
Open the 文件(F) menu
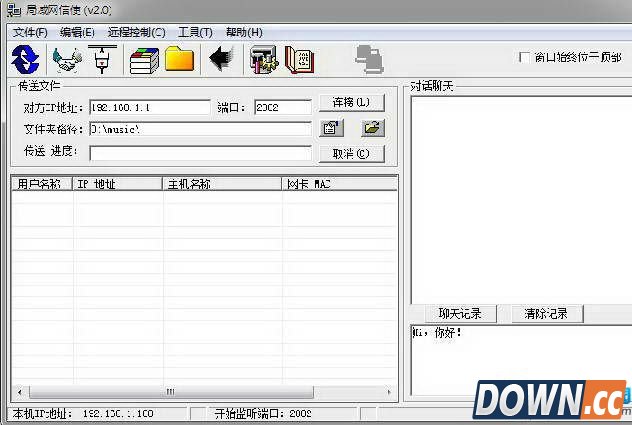click(x=30, y=32)
